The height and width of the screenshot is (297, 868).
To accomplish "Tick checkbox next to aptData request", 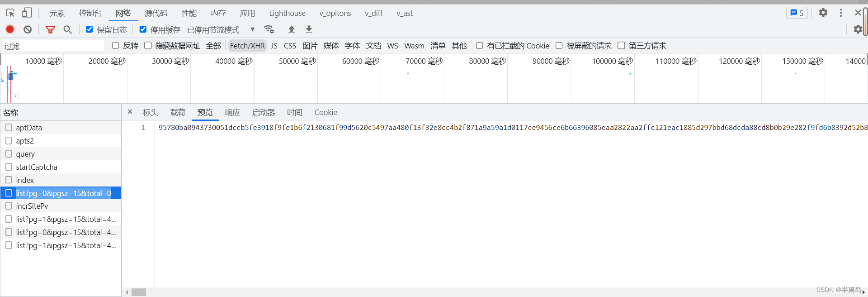I will [9, 128].
